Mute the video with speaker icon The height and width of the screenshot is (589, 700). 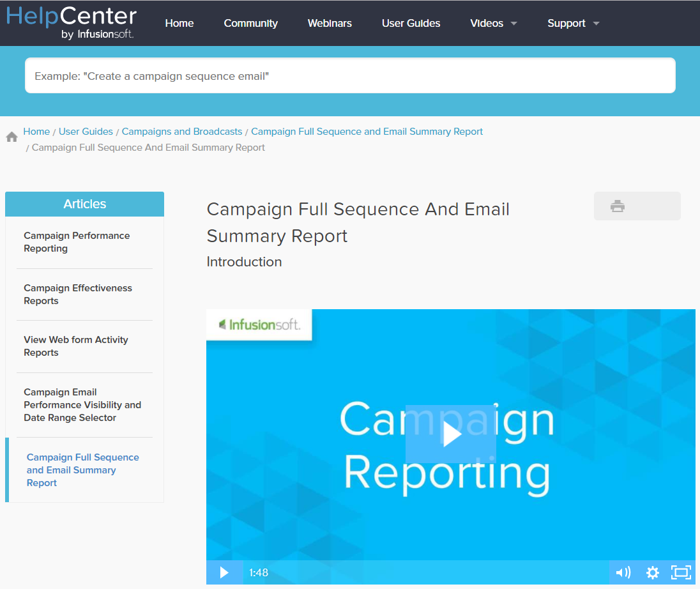point(623,572)
